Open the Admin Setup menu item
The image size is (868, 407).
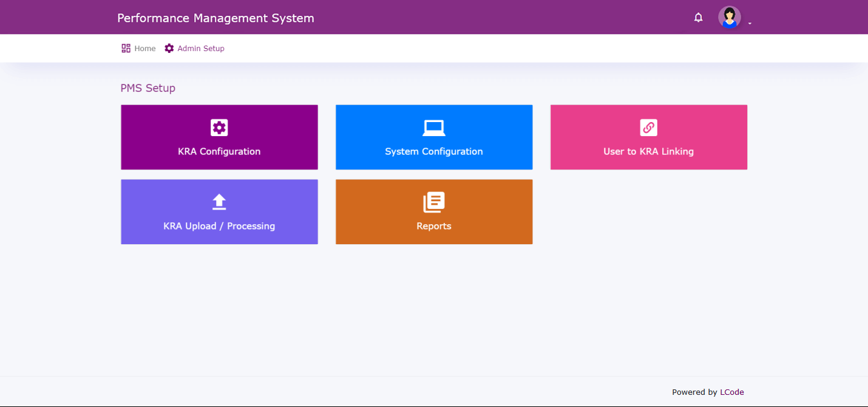(x=194, y=49)
